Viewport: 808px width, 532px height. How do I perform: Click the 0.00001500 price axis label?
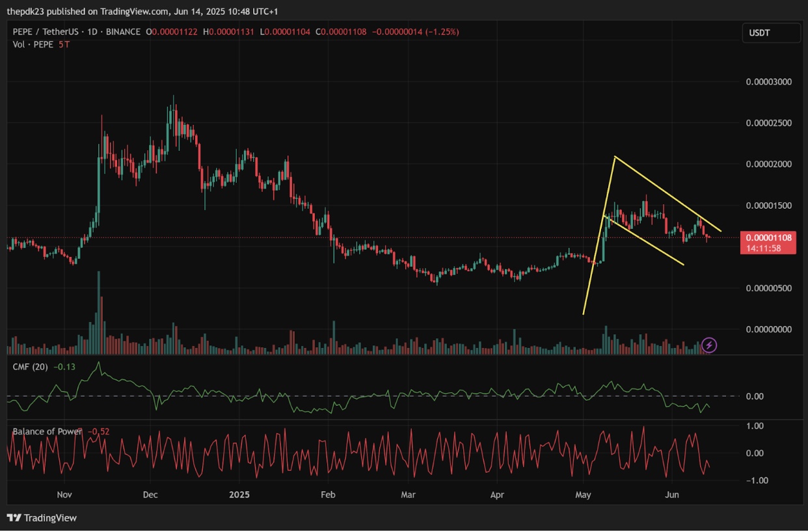pyautogui.click(x=768, y=206)
